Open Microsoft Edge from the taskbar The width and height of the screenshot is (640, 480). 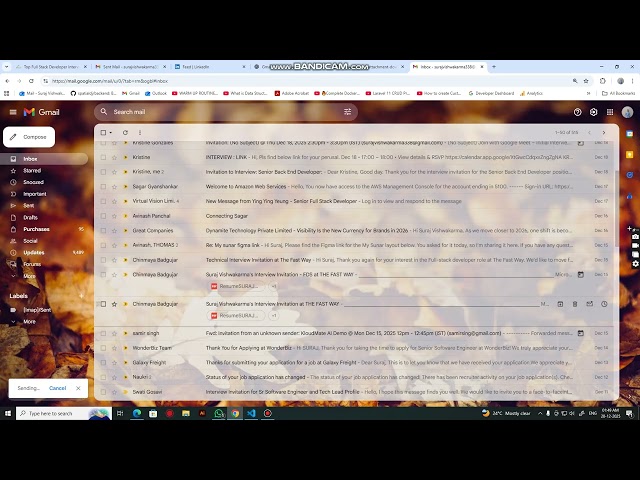pyautogui.click(x=137, y=413)
